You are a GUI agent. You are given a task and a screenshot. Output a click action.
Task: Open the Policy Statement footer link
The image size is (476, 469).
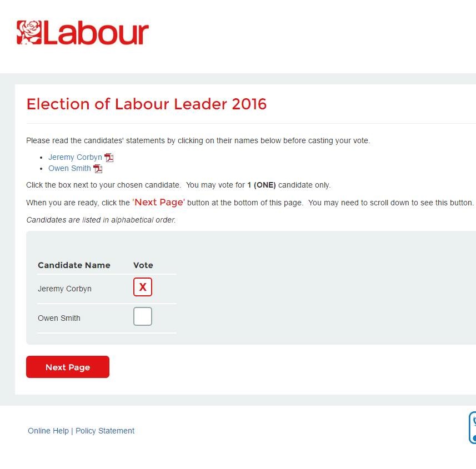(x=105, y=431)
